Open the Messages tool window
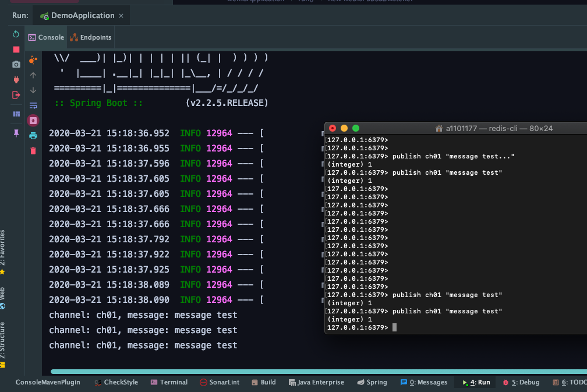The height and width of the screenshot is (392, 587). (424, 382)
